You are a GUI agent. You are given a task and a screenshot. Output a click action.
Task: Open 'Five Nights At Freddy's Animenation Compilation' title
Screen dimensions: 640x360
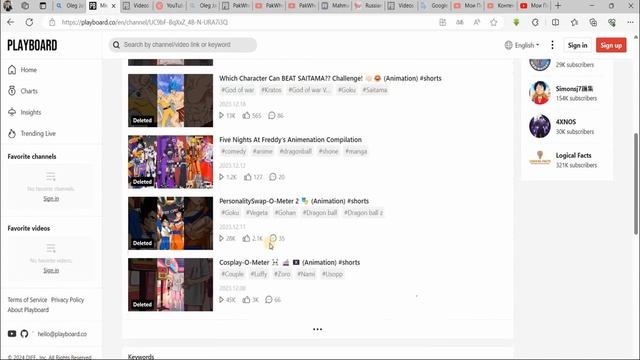(290, 140)
